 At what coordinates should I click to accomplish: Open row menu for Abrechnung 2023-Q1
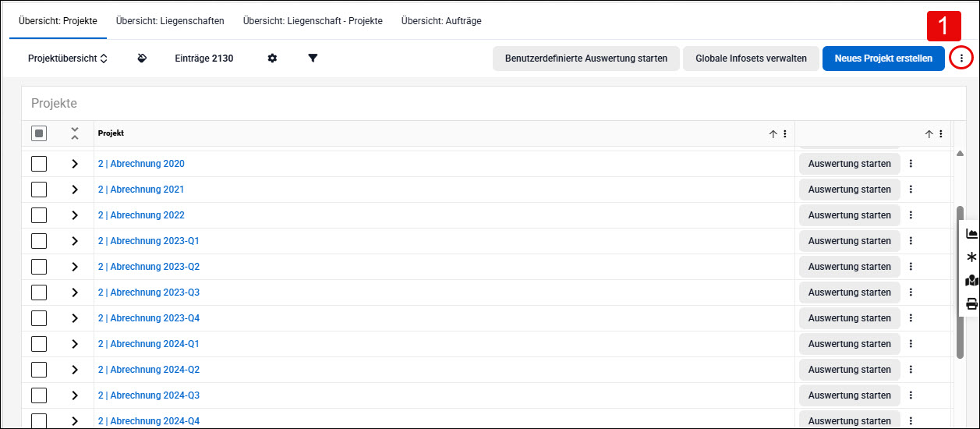click(911, 241)
